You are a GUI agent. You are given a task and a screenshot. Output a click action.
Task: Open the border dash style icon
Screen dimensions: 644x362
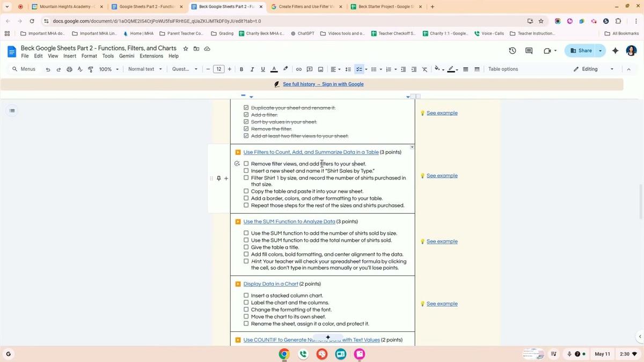(x=477, y=69)
